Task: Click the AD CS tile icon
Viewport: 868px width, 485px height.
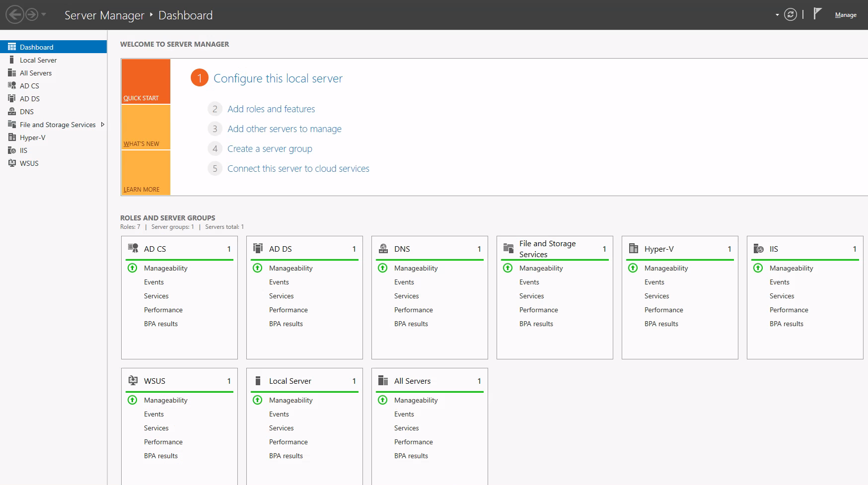Action: click(133, 248)
